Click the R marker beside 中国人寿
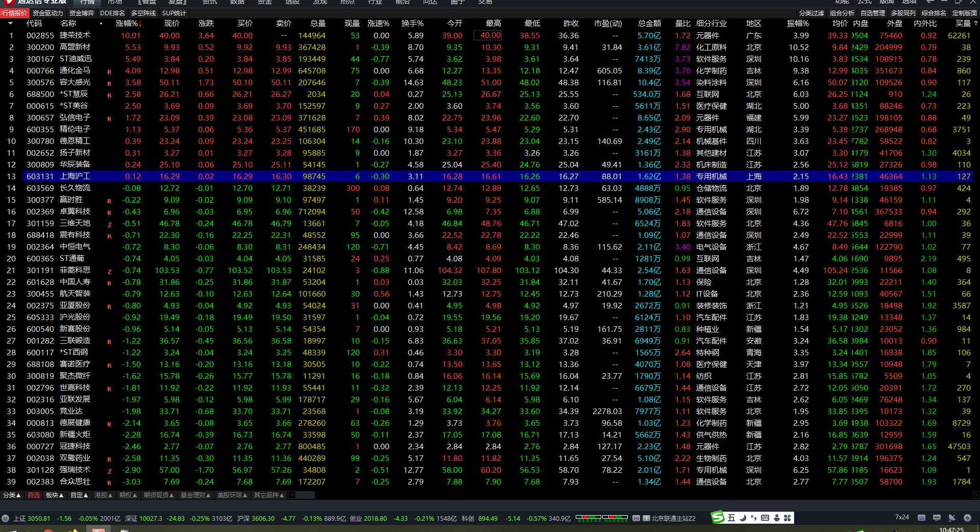 click(109, 283)
